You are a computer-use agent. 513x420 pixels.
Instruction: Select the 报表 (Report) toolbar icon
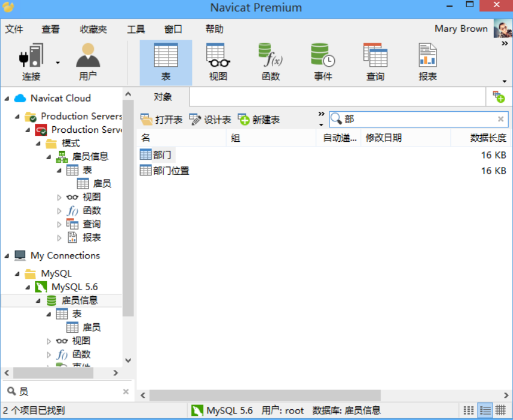point(428,62)
